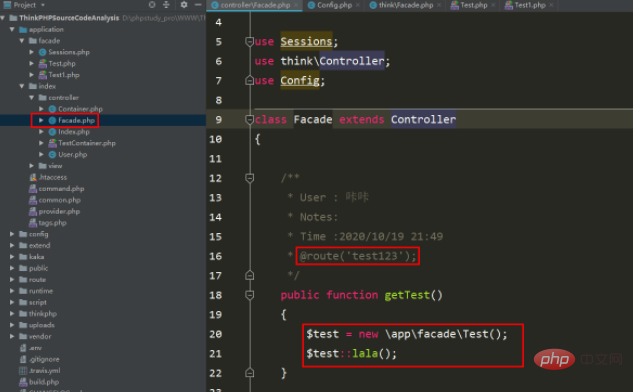Click the getTest function name
The image size is (633, 392).
pos(407,295)
